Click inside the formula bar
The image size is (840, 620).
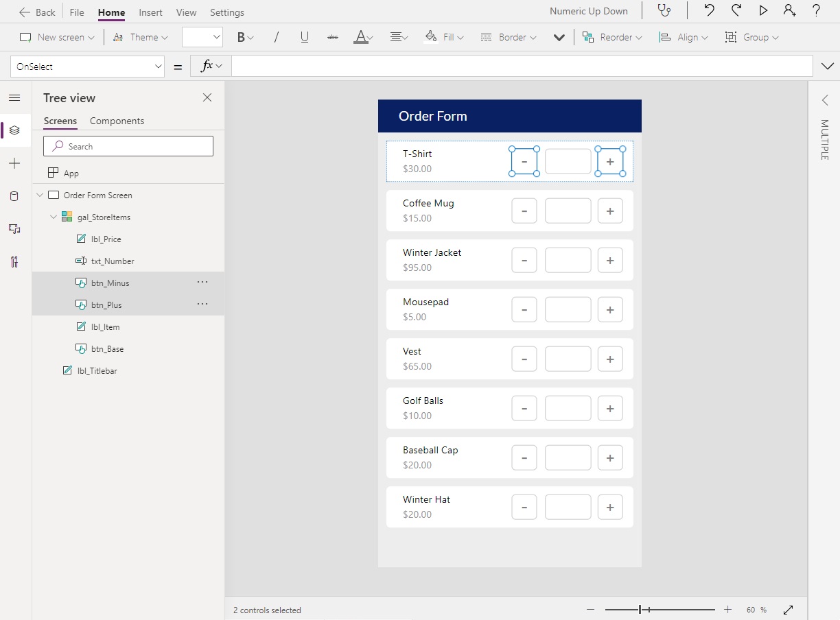tap(480, 66)
